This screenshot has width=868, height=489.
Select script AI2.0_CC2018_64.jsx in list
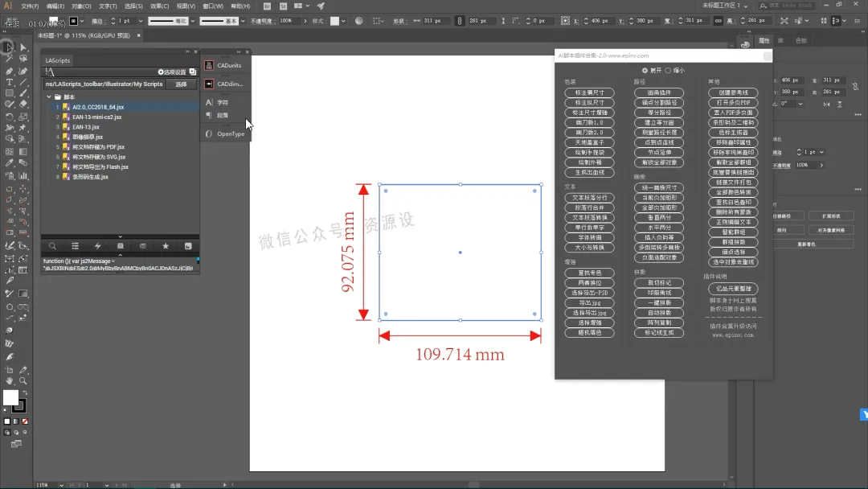point(99,107)
